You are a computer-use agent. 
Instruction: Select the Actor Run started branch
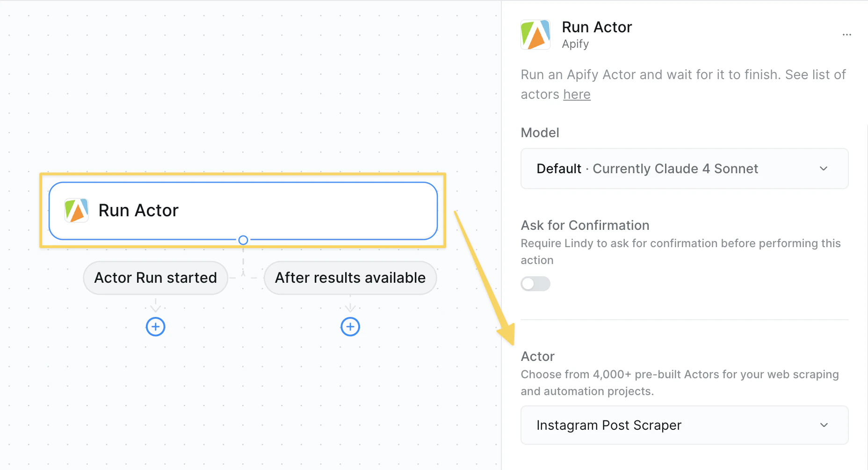tap(156, 278)
